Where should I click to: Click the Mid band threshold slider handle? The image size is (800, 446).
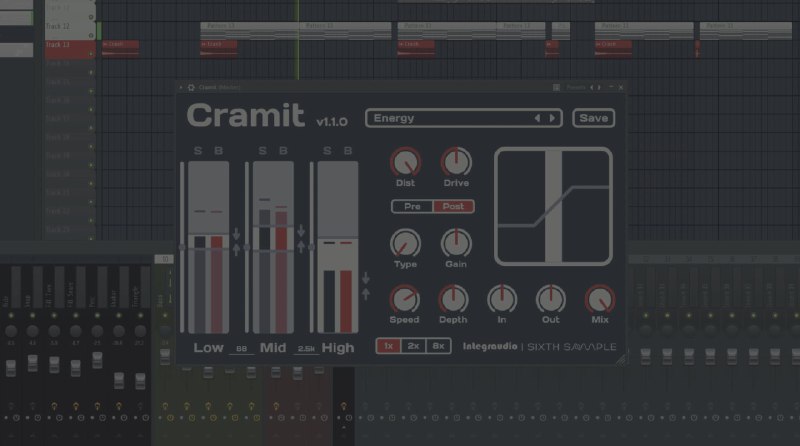pyautogui.click(x=247, y=247)
